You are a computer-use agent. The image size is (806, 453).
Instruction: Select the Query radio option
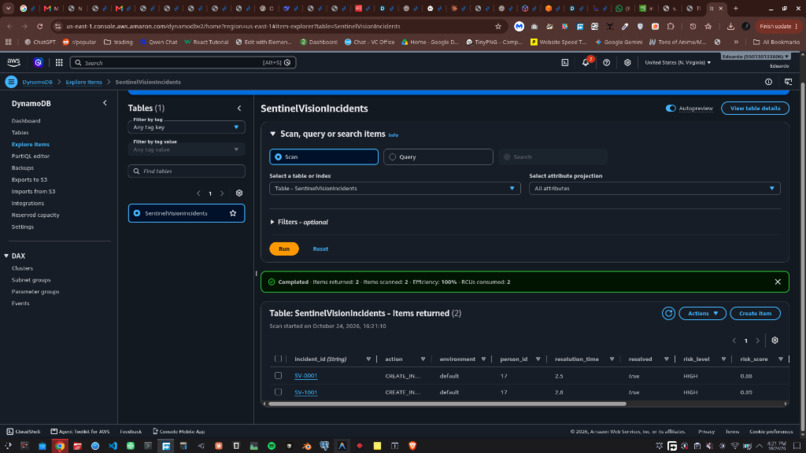coord(438,157)
